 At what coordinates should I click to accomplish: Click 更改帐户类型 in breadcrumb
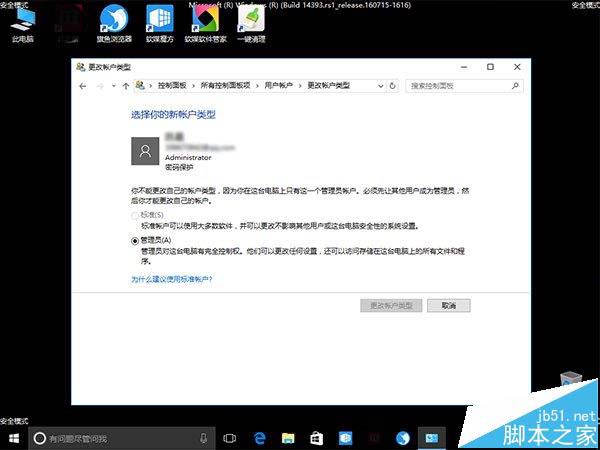(329, 86)
